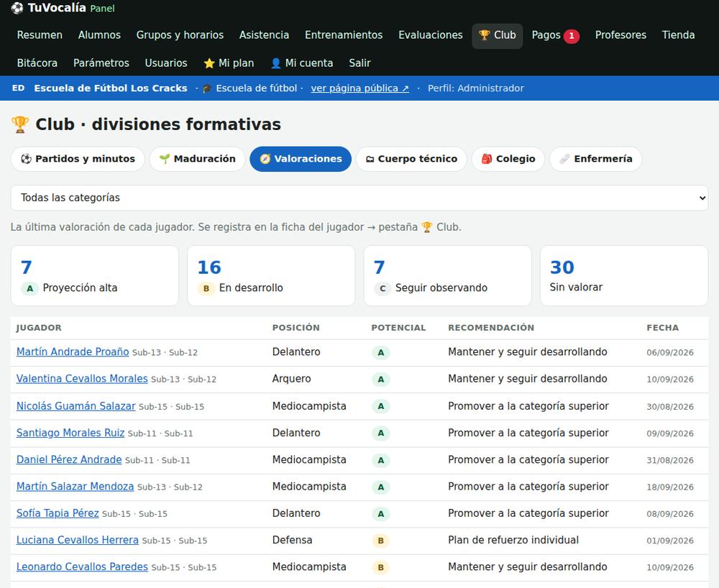Navigate to Asistencia
719x588 pixels.
[x=264, y=35]
